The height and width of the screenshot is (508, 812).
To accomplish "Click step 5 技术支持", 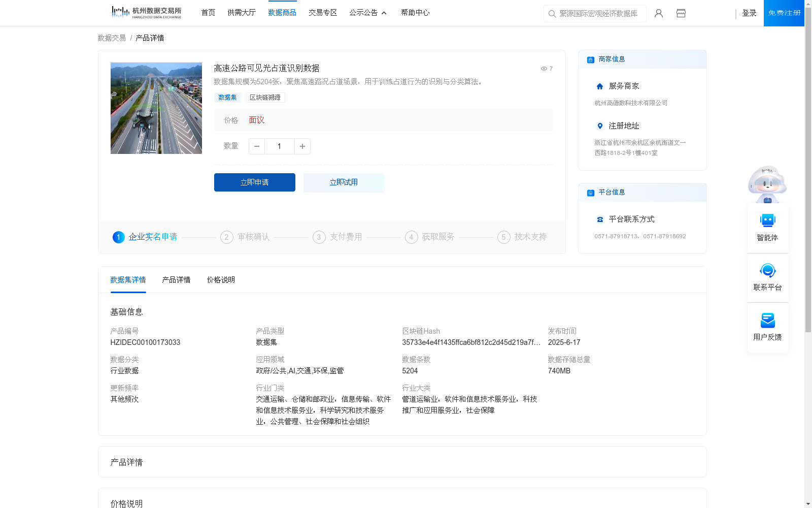I will [x=522, y=237].
